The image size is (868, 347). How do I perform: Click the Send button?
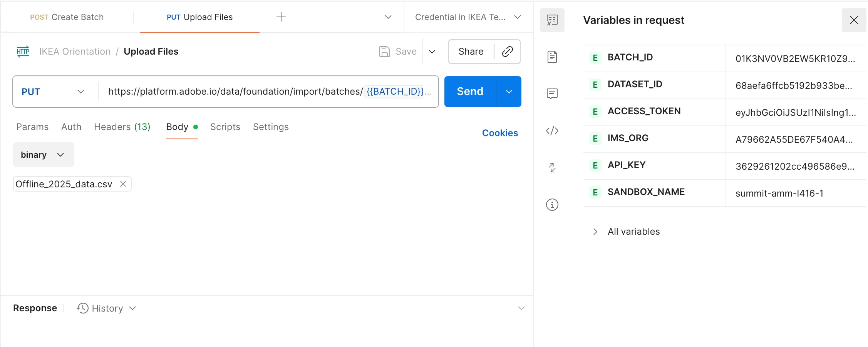470,92
